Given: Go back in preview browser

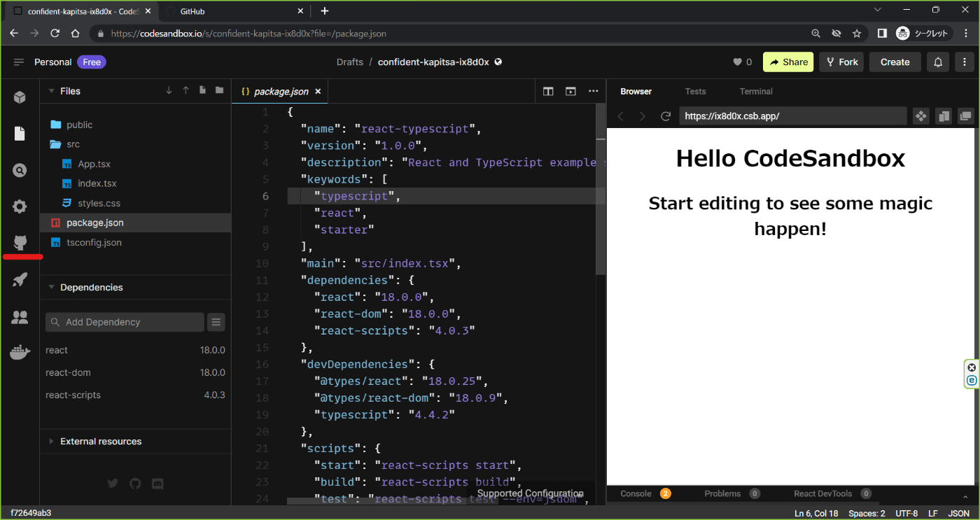Looking at the screenshot, I should [x=620, y=116].
